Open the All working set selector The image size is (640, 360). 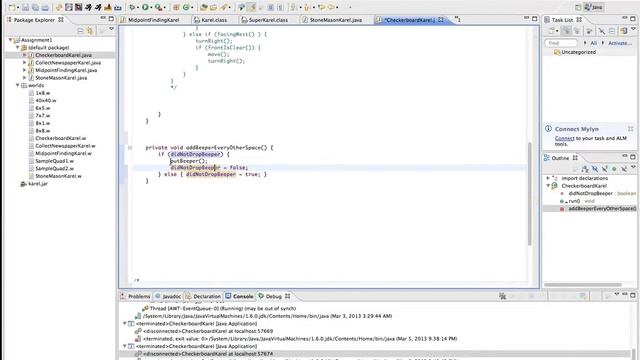(x=593, y=43)
